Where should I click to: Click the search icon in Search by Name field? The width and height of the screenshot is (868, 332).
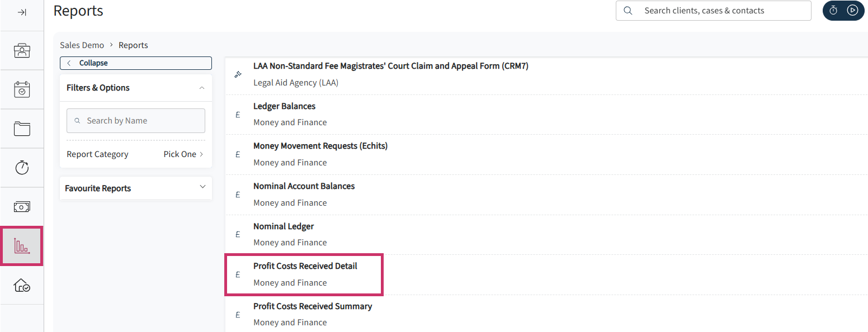pyautogui.click(x=78, y=121)
